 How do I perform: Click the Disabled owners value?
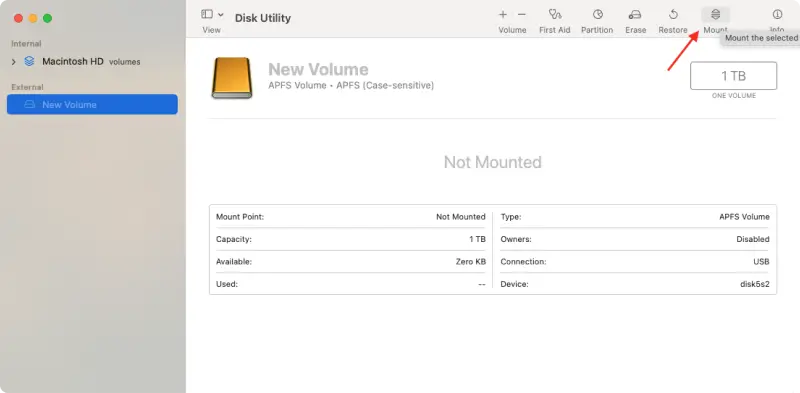tap(753, 239)
